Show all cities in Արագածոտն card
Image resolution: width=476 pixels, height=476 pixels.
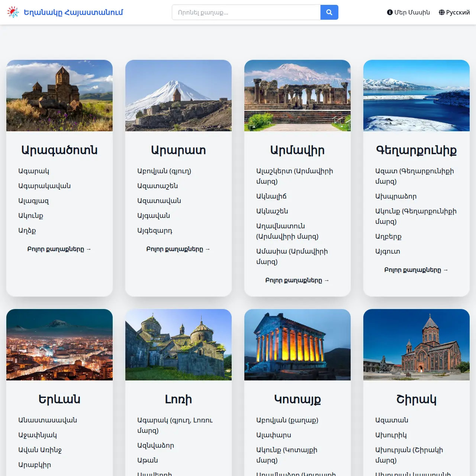[59, 249]
